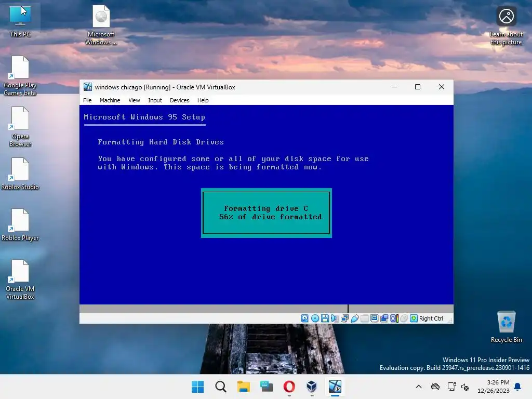Screen dimensions: 532x399
Task: Click the recording status icon
Action: tap(384, 318)
